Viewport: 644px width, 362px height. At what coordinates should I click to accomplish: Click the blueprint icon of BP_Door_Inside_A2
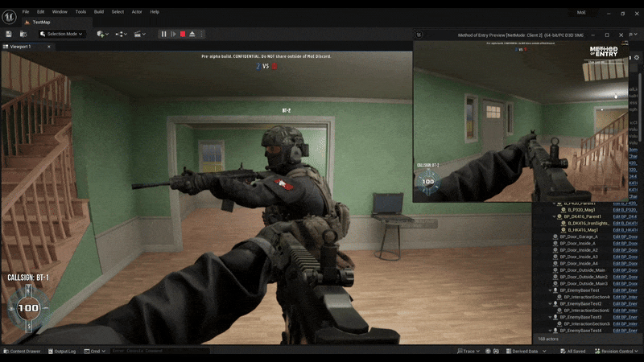pyautogui.click(x=555, y=250)
